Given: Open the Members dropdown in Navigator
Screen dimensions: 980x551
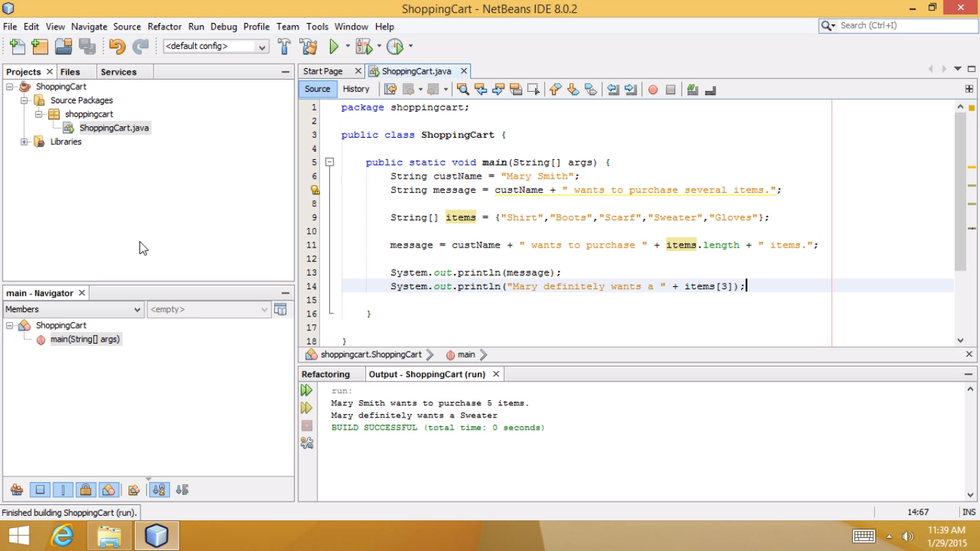Looking at the screenshot, I should point(73,309).
